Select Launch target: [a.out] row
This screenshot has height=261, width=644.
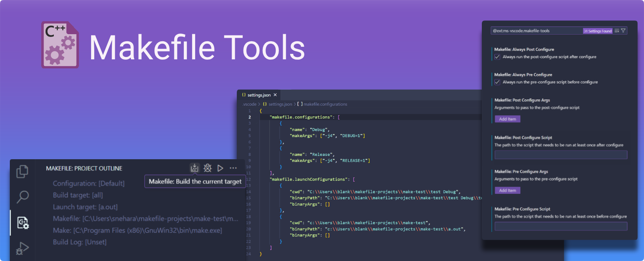point(85,207)
